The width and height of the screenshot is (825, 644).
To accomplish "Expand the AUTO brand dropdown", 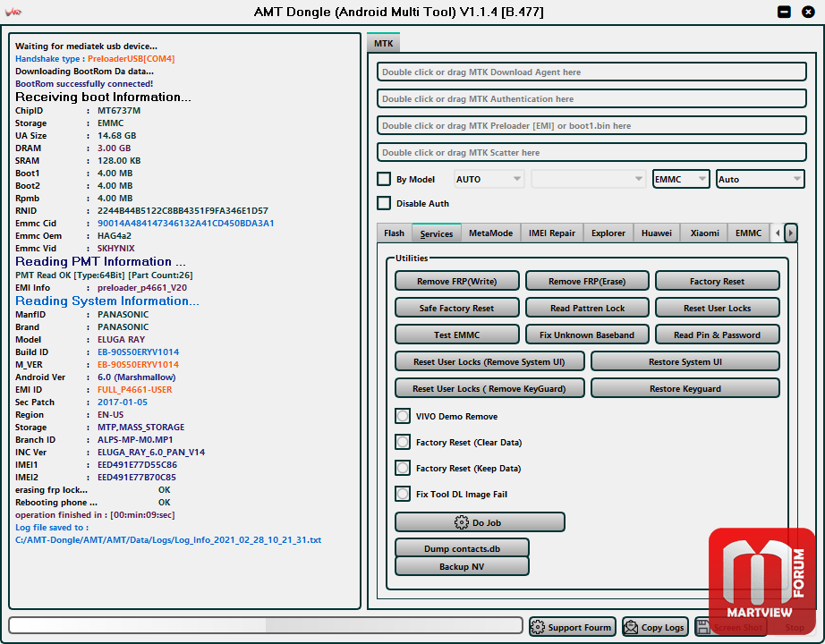I will (489, 179).
